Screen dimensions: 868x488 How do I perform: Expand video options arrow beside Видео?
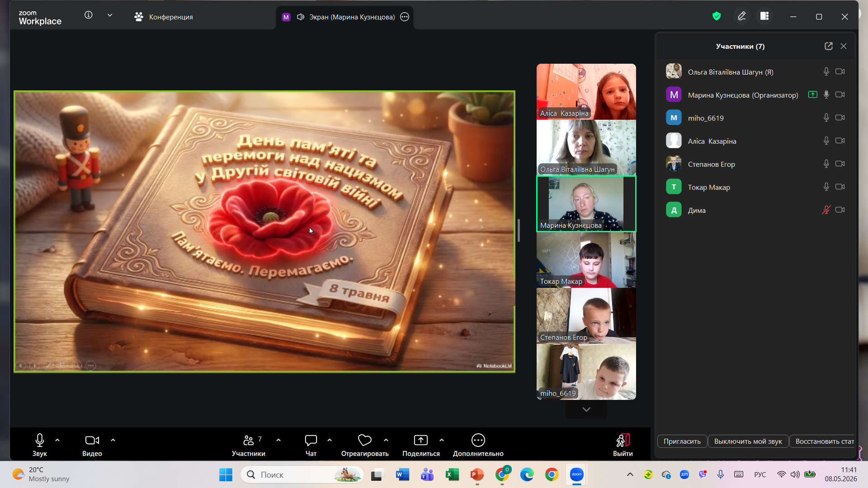pyautogui.click(x=113, y=440)
